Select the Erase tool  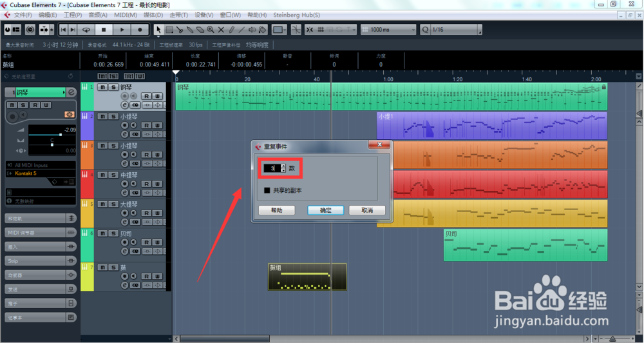(x=200, y=30)
